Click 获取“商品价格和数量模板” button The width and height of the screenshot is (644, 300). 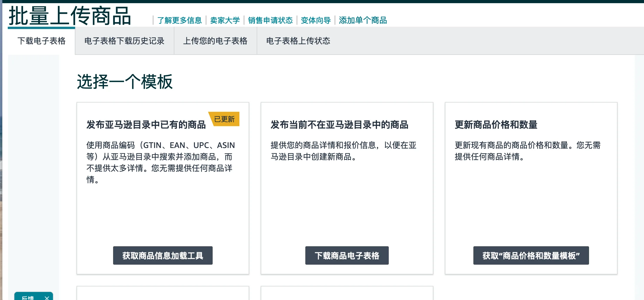click(531, 255)
